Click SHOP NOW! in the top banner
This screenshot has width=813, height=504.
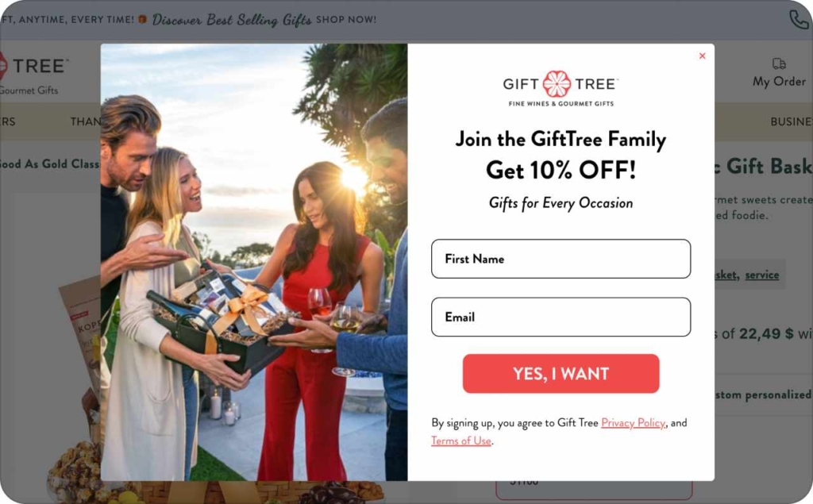tap(346, 20)
